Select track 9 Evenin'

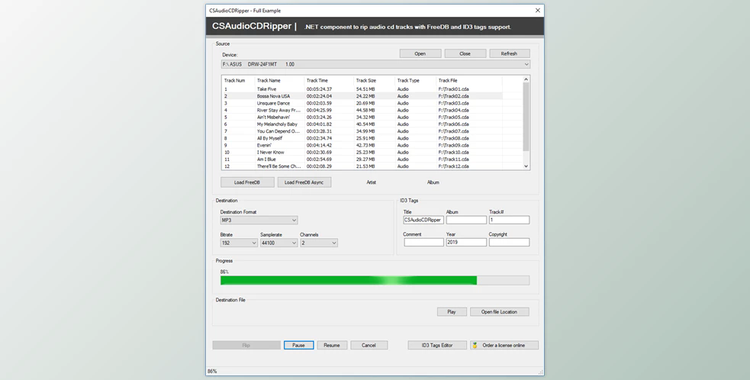pos(362,145)
